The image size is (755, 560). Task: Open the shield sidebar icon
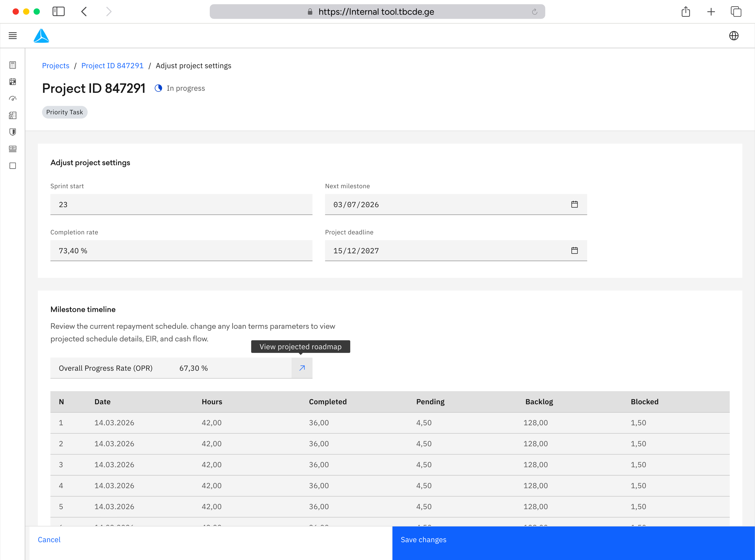click(13, 132)
